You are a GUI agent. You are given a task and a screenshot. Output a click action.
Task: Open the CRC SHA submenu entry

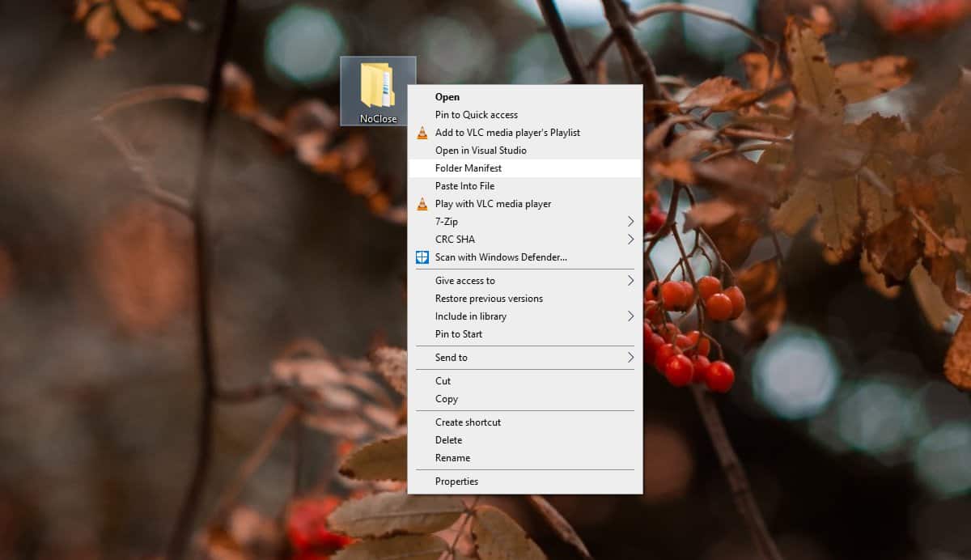525,240
